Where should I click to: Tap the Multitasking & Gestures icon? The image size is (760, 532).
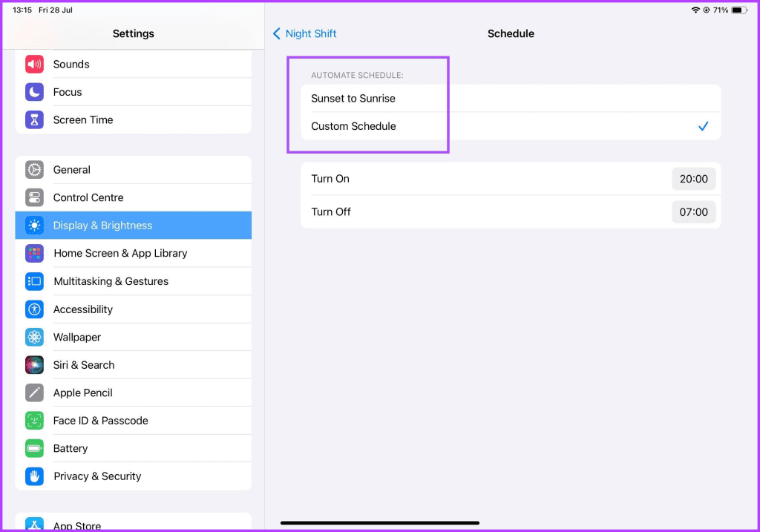(x=34, y=281)
